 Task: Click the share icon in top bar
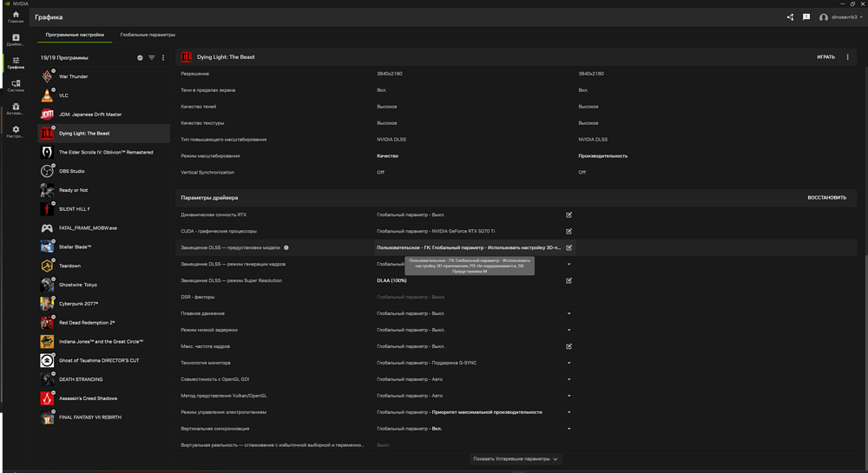790,17
